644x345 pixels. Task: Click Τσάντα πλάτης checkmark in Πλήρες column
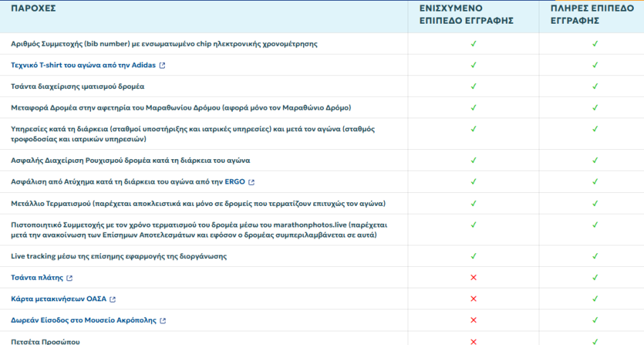coord(595,278)
